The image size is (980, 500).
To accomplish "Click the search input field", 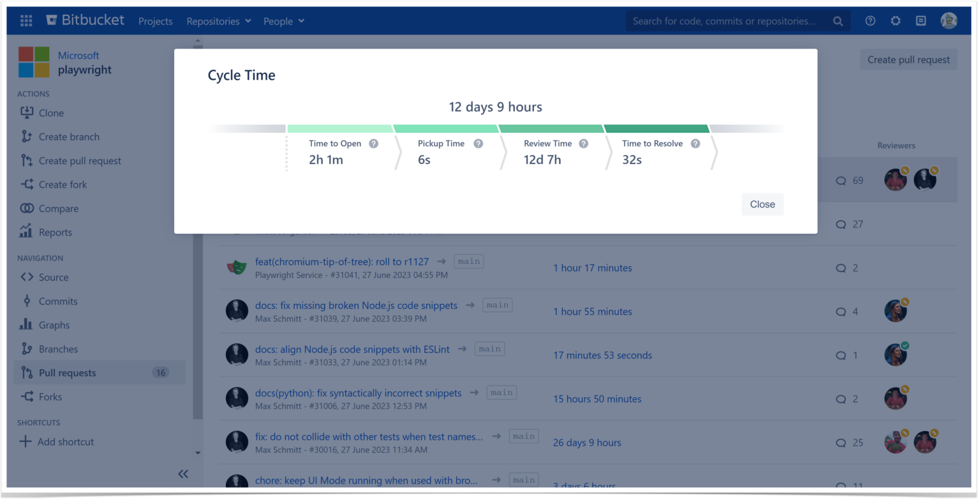I will coord(738,21).
